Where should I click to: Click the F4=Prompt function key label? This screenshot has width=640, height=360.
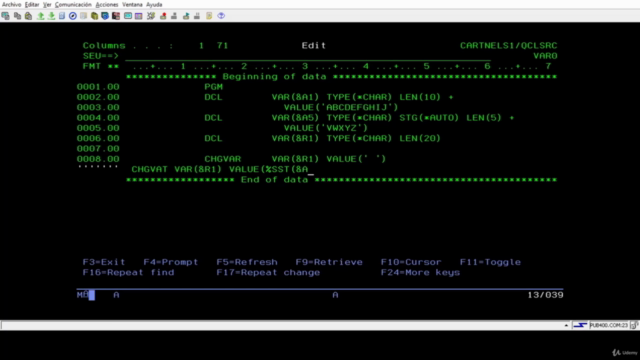tap(171, 262)
